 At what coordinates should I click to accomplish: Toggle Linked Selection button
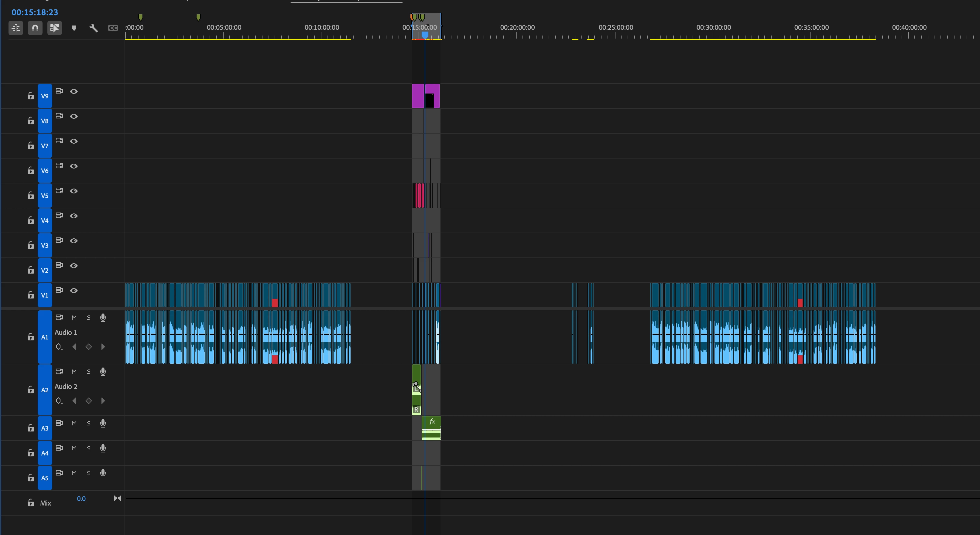(x=54, y=28)
